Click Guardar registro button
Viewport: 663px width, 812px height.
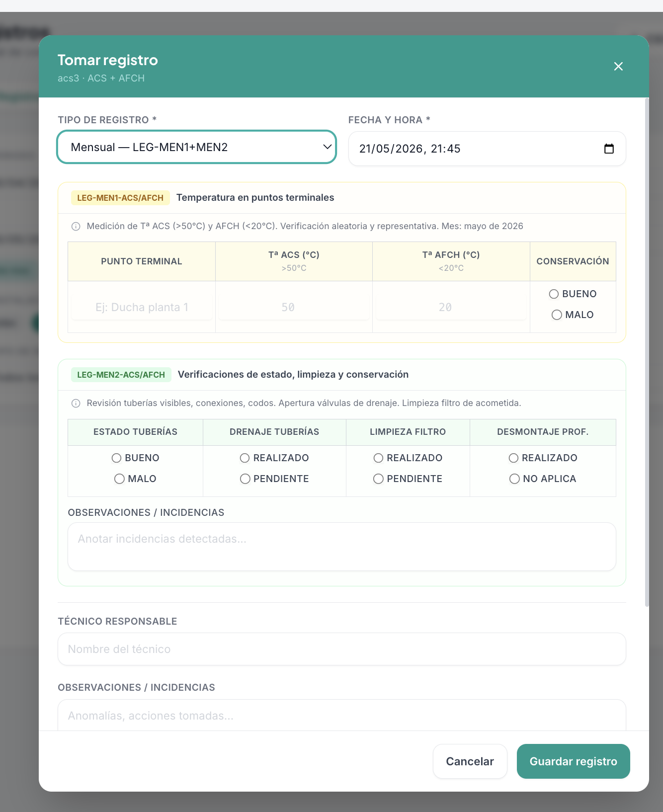pyautogui.click(x=574, y=761)
